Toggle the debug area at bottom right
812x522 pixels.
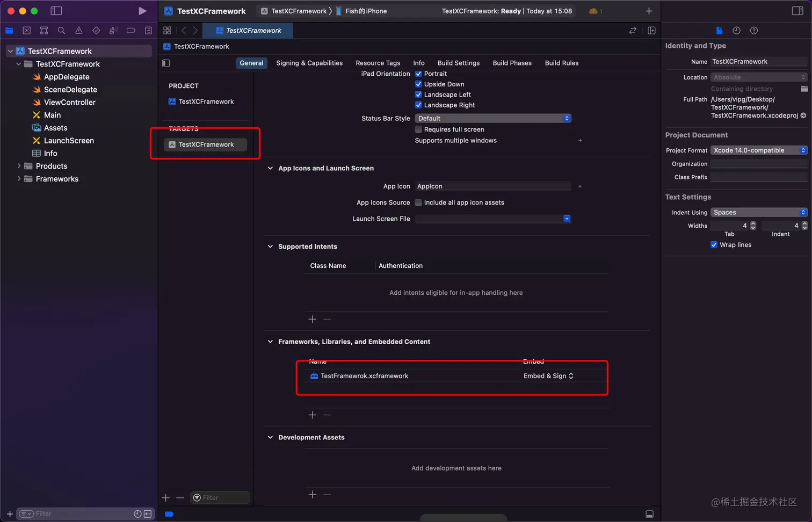click(x=649, y=514)
